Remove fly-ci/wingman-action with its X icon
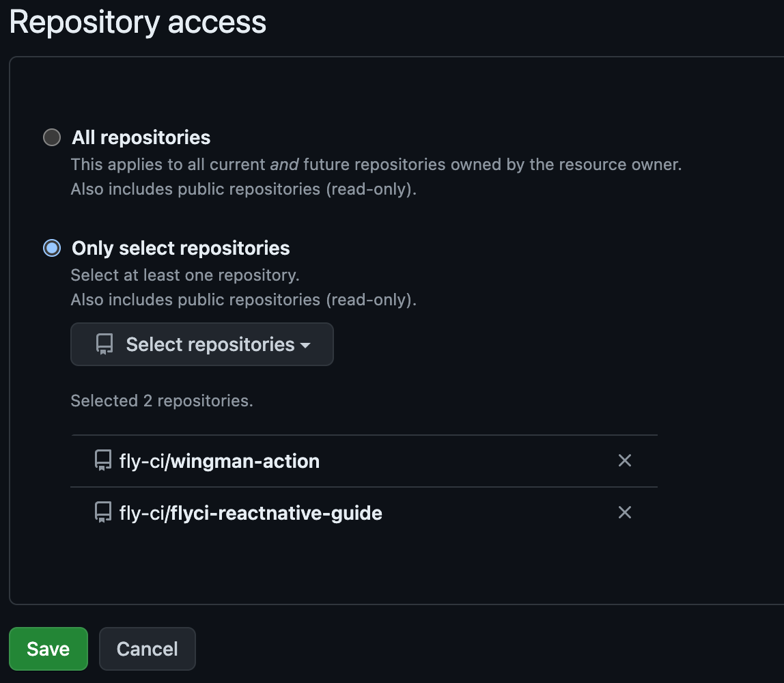Screen dimensions: 784x683 pyautogui.click(x=624, y=461)
